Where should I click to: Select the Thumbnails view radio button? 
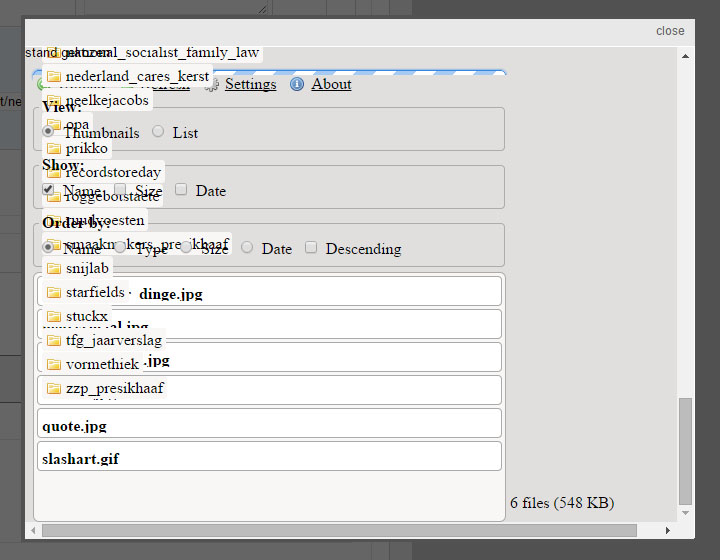(48, 131)
